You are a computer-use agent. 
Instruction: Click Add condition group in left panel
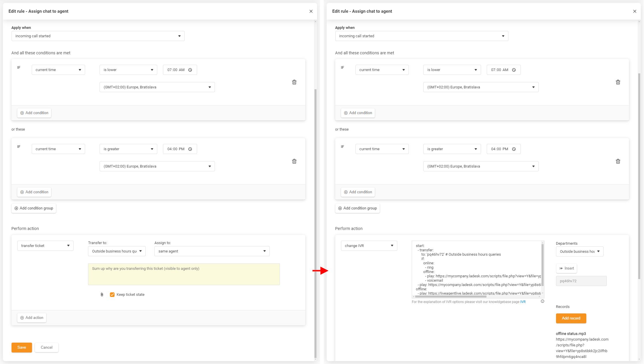(x=34, y=208)
